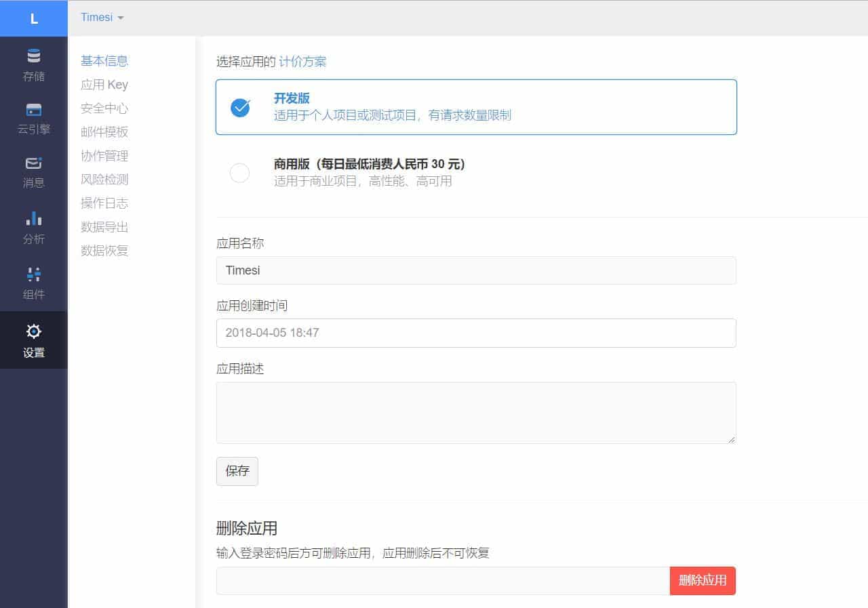Open the 数据导出 page
Viewport: 868px width, 608px height.
(104, 227)
